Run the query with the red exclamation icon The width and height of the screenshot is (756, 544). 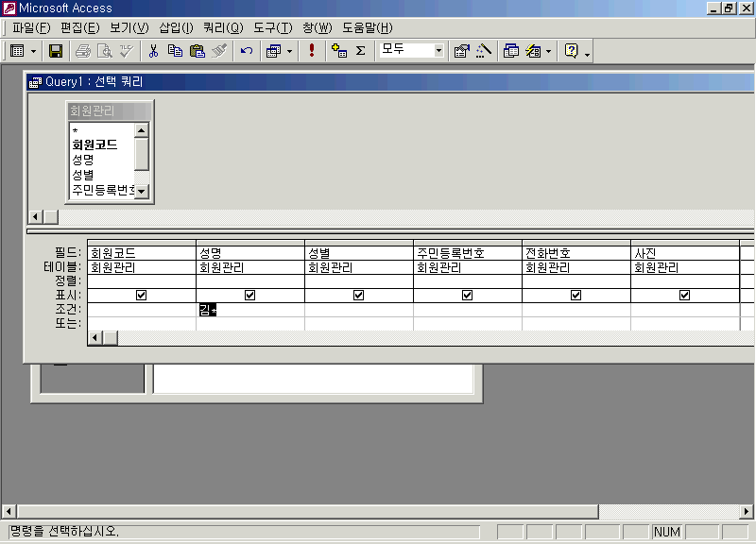click(x=312, y=51)
